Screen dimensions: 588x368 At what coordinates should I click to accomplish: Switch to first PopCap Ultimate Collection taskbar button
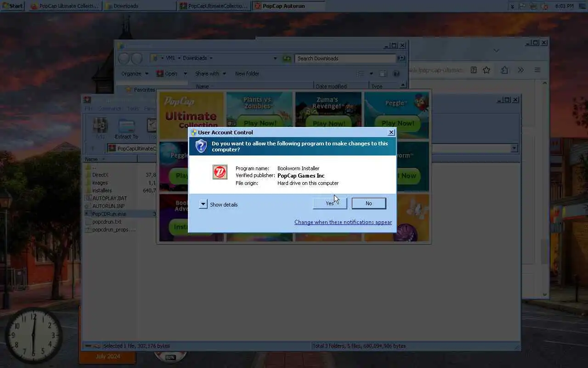tap(65, 6)
